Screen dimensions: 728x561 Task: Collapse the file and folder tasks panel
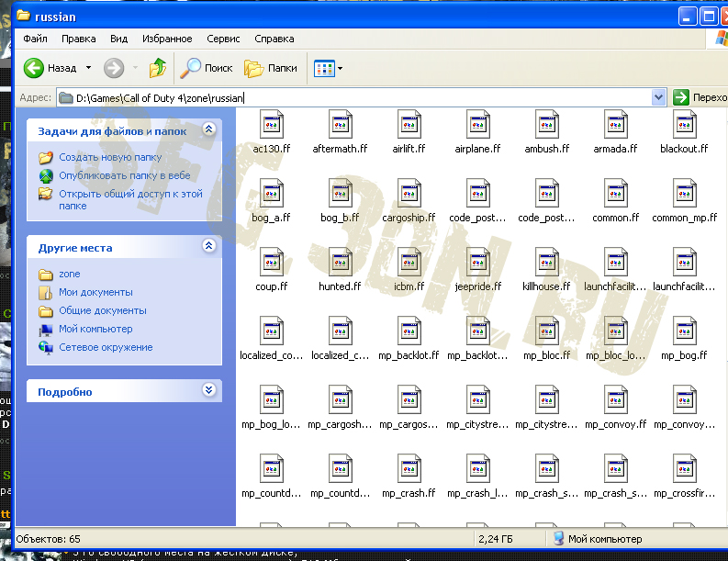click(208, 131)
